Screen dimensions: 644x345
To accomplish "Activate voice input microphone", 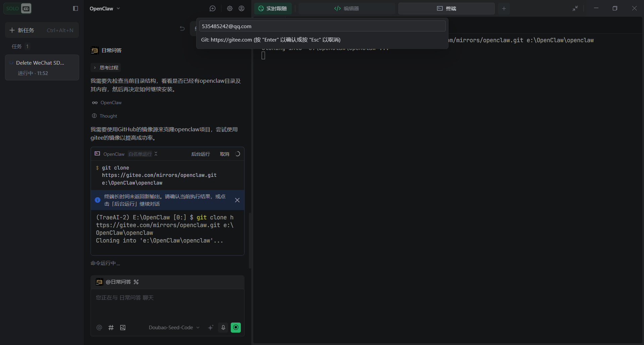I will [x=223, y=328].
